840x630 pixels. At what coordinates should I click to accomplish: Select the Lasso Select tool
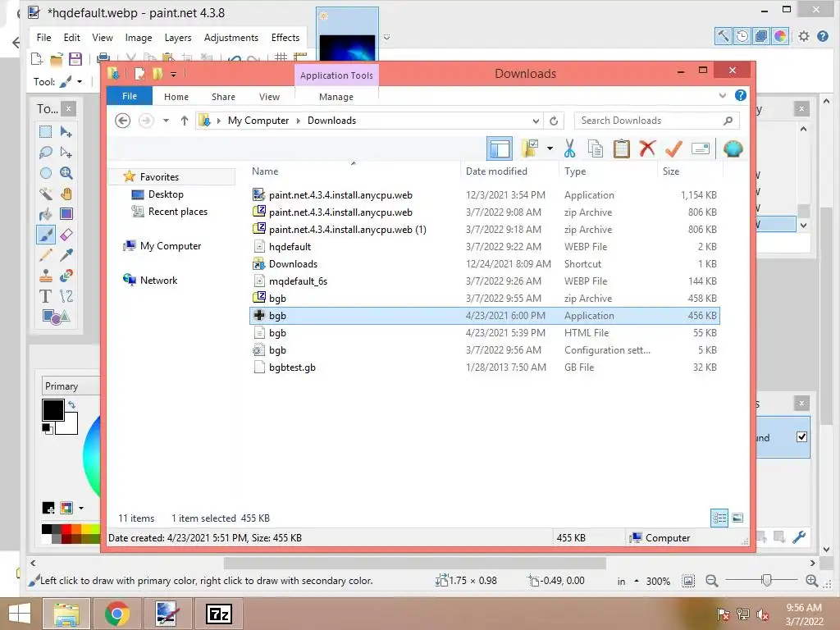(x=46, y=152)
